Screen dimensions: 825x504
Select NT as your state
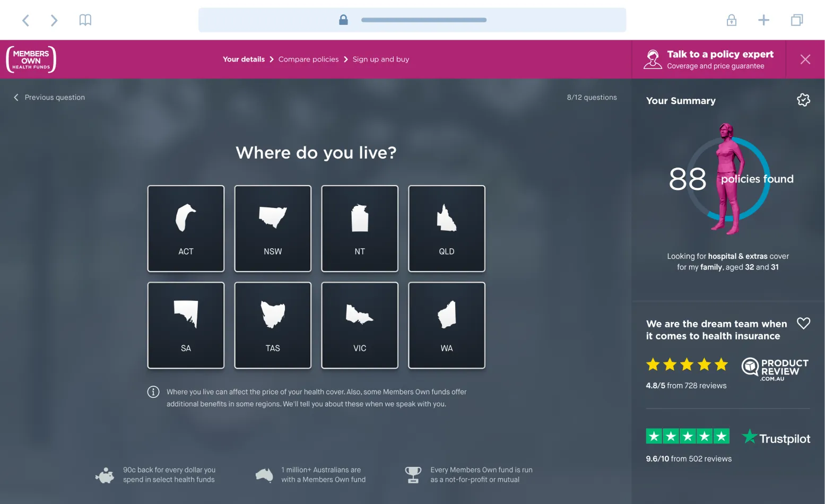coord(360,229)
